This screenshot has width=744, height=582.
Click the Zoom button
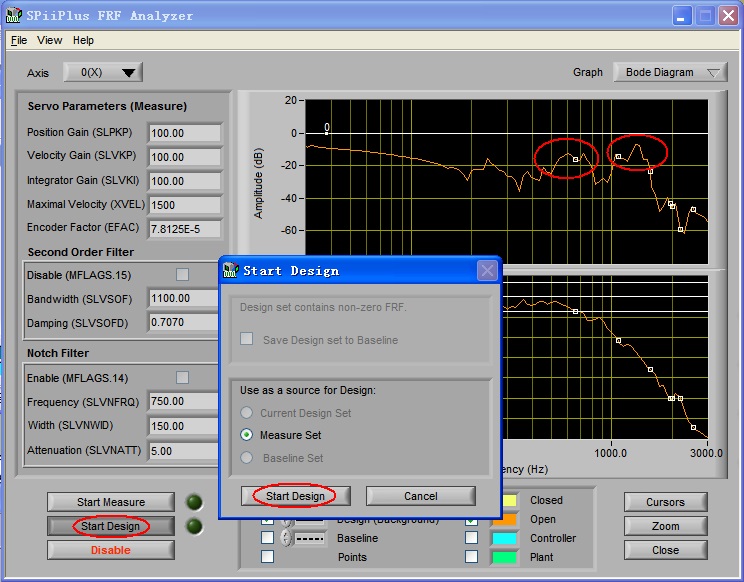point(665,527)
